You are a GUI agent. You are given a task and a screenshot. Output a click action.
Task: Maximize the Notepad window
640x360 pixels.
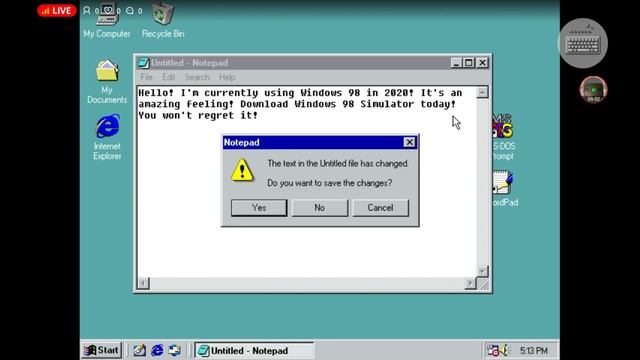point(469,63)
